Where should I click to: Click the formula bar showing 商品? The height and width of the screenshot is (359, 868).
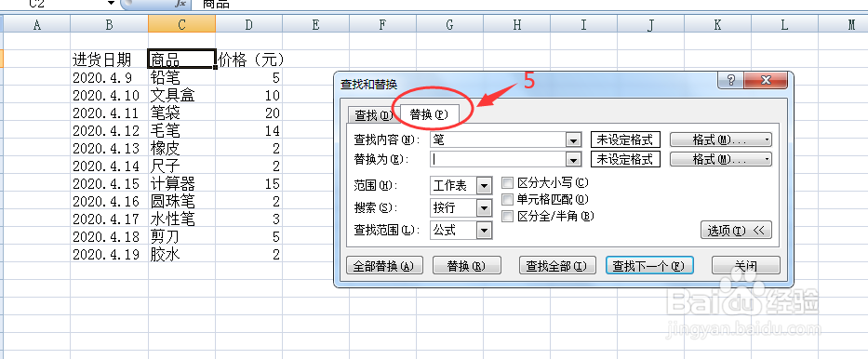click(x=528, y=4)
